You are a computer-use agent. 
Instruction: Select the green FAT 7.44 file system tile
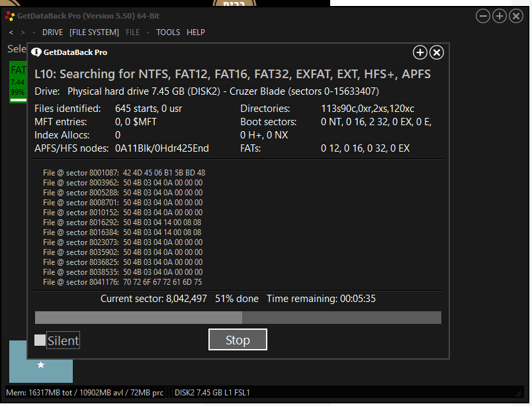click(x=18, y=82)
